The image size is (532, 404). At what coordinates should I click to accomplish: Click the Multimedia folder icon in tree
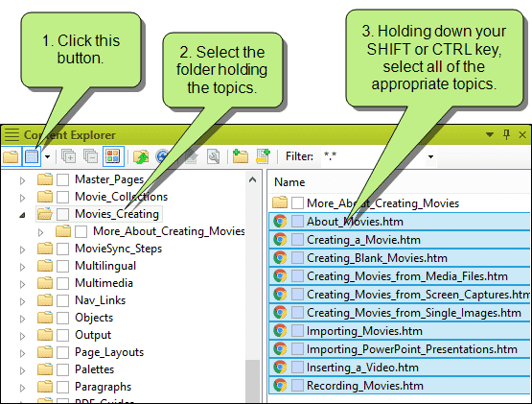tap(45, 283)
